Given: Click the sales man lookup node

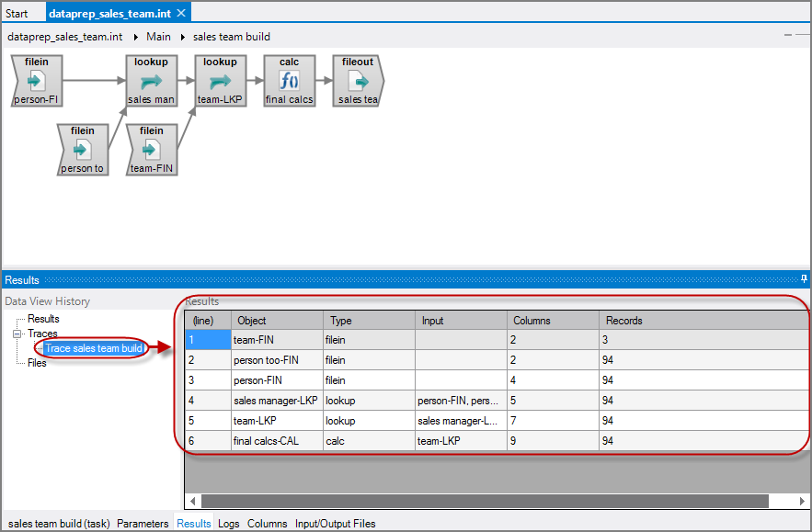Looking at the screenshot, I should point(151,81).
